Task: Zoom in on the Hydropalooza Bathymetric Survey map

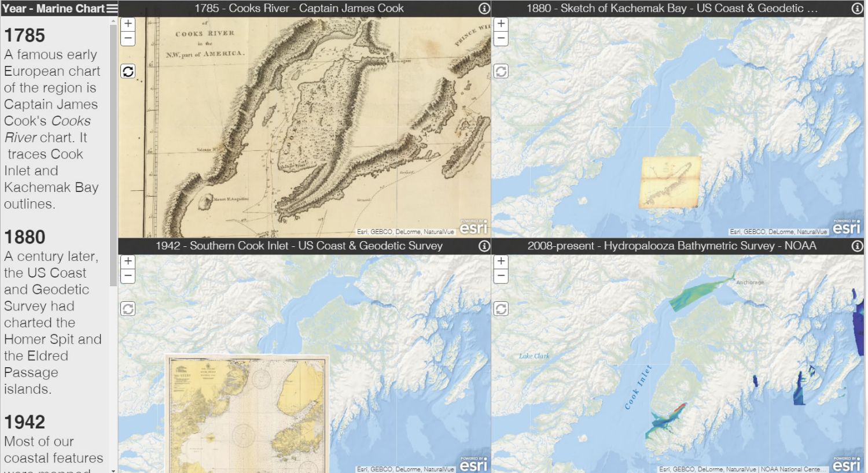Action: (501, 261)
